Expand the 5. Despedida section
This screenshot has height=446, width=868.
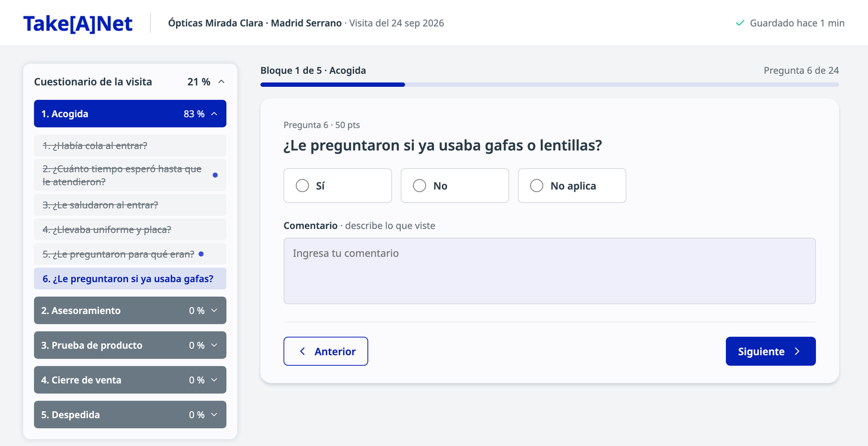(x=130, y=415)
